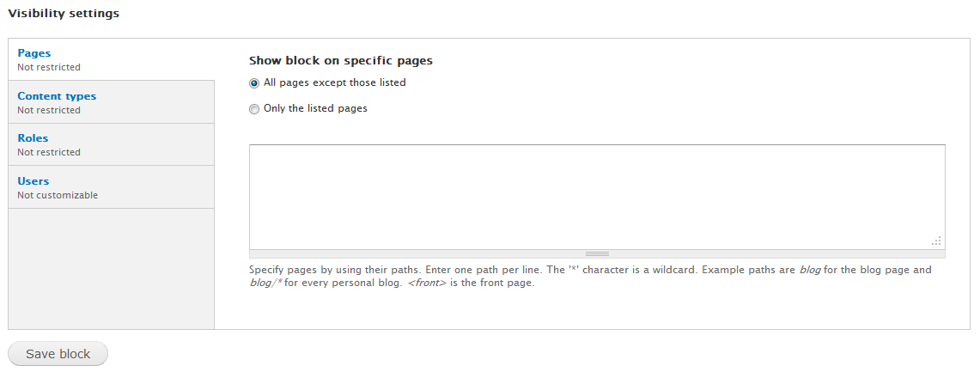The height and width of the screenshot is (378, 980).
Task: Click 'Not restricted' summary under Roles
Action: click(x=49, y=152)
